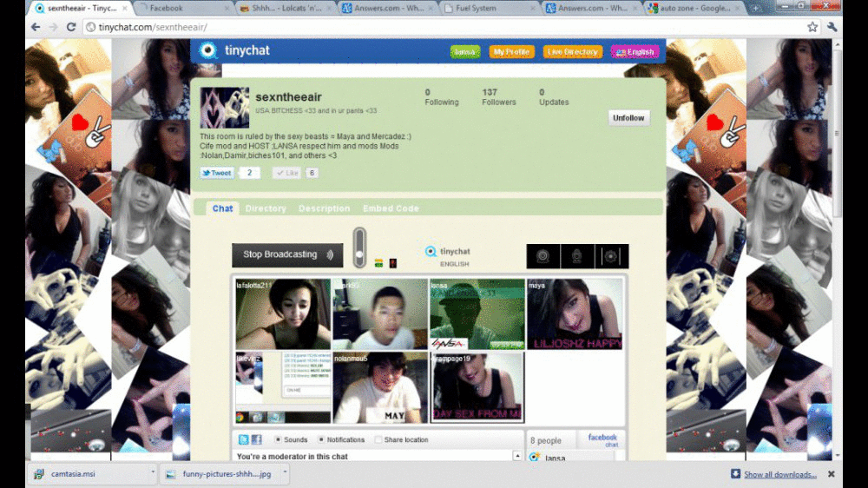Click the microphone volume slider
The width and height of the screenshot is (868, 488).
[359, 248]
